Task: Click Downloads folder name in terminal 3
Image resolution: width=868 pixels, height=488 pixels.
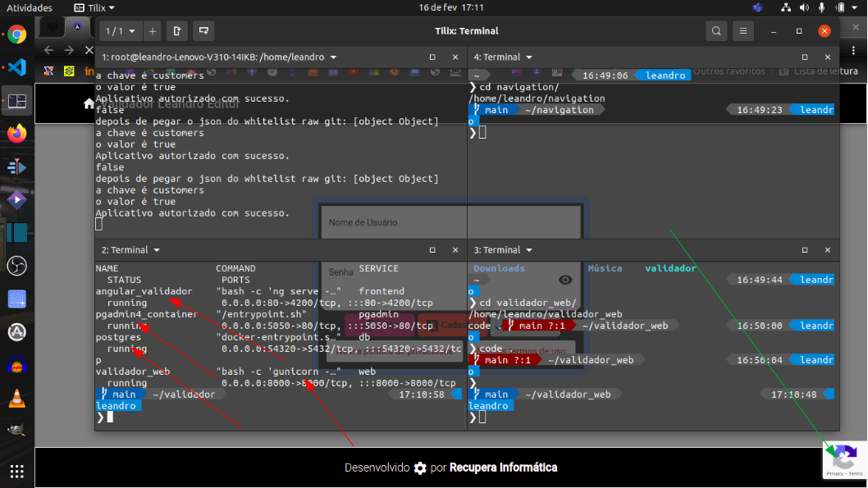Action: click(499, 268)
